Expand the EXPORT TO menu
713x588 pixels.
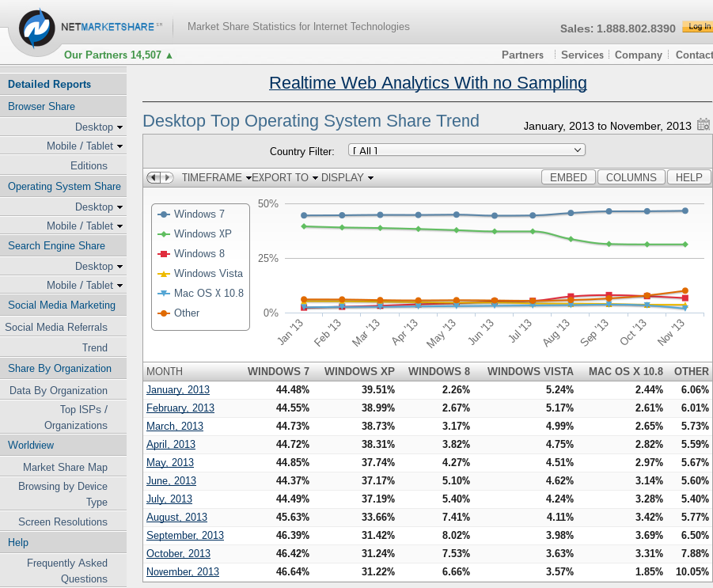pos(284,178)
